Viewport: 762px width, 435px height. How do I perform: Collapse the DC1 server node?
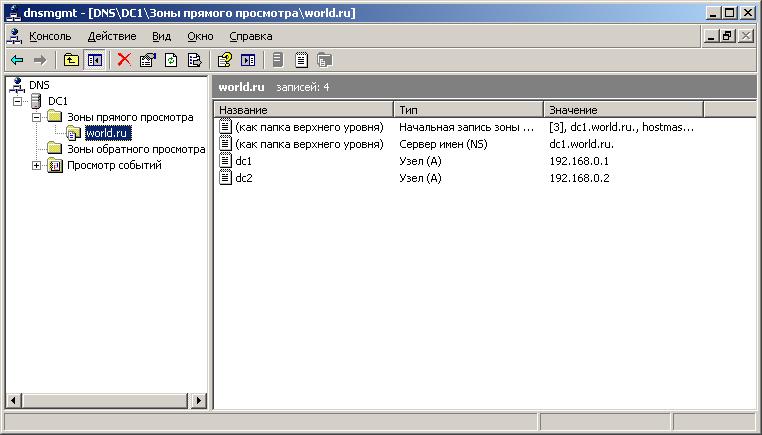click(x=18, y=101)
